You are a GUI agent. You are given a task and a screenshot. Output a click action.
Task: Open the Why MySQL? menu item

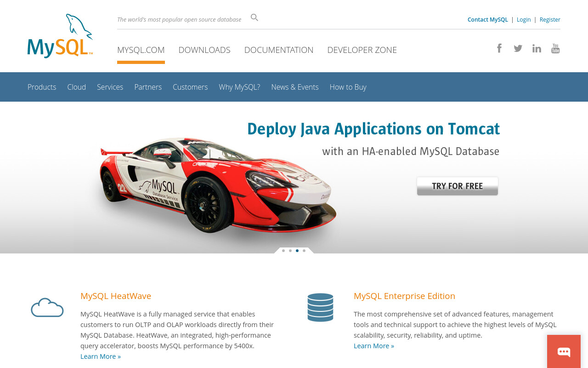point(239,87)
